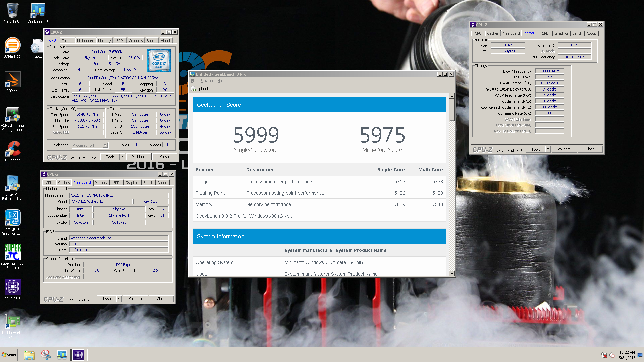The width and height of the screenshot is (644, 362).
Task: Open the 3DMark 11 desktop shortcut
Action: 12,48
